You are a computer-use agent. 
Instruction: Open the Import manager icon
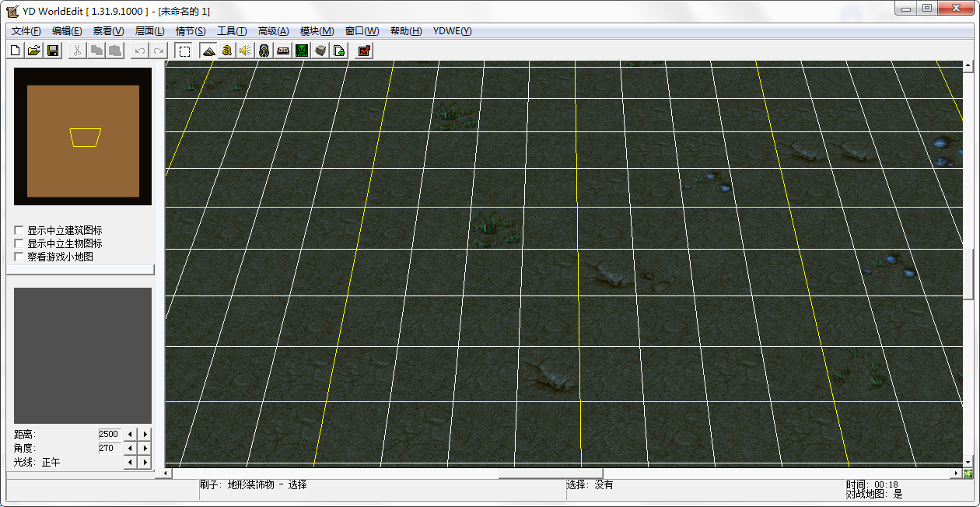coord(339,51)
